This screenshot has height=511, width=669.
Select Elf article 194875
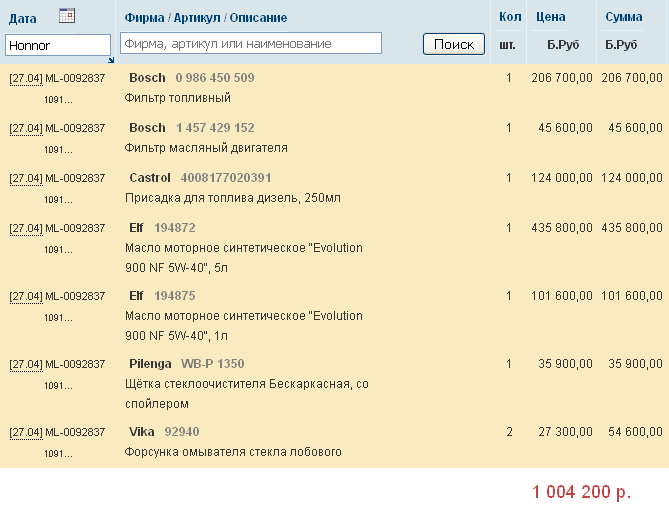click(x=175, y=296)
